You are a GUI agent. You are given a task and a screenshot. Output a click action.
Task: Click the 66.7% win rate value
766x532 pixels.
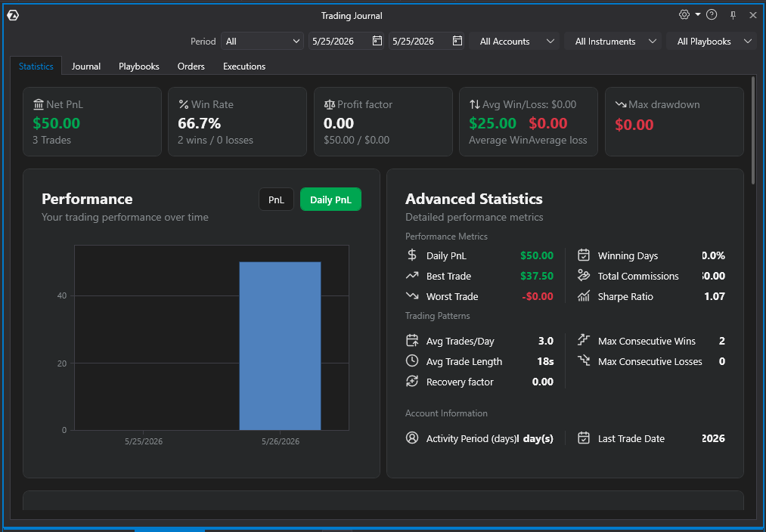pos(200,123)
